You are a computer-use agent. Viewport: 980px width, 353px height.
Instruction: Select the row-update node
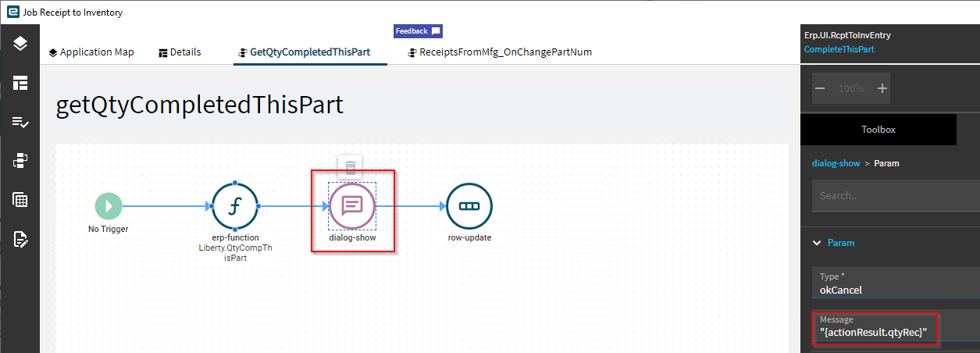(x=469, y=206)
